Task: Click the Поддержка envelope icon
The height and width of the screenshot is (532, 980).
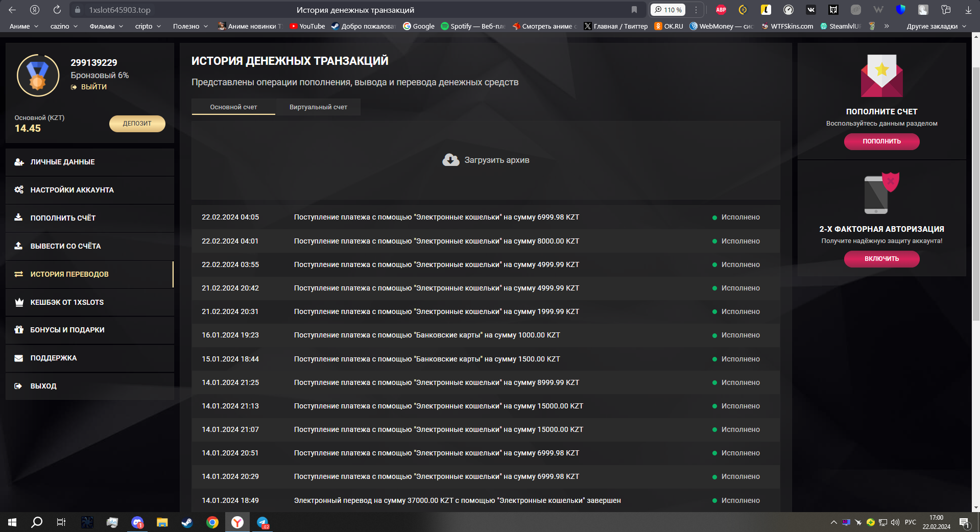Action: (19, 358)
